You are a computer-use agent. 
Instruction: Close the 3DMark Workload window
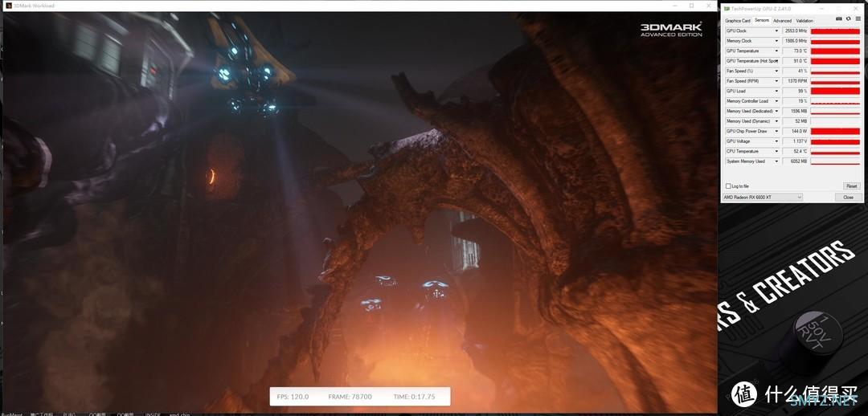coord(709,6)
